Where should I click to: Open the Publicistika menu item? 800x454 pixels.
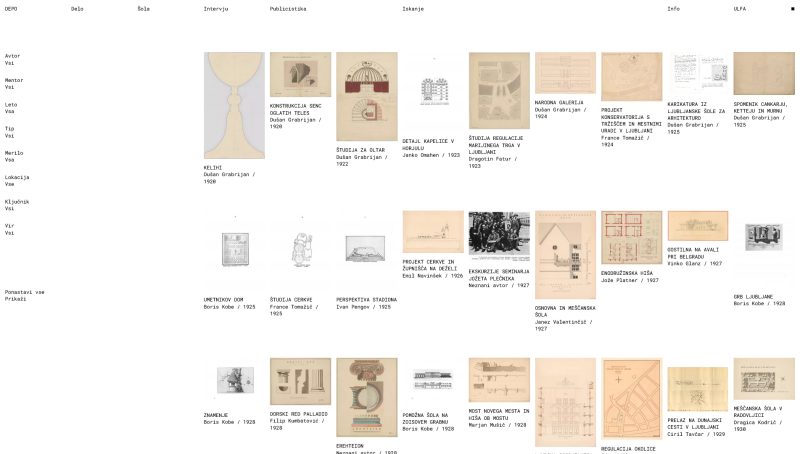pos(288,9)
